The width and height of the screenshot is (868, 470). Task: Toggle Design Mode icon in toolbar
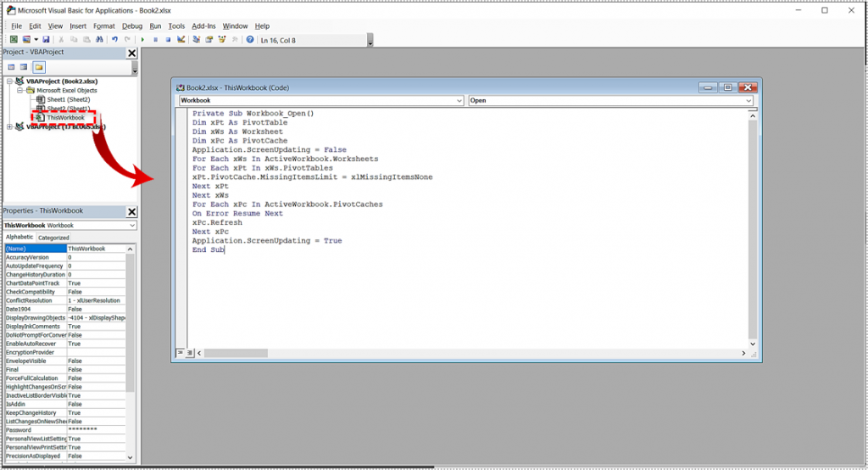click(x=181, y=40)
